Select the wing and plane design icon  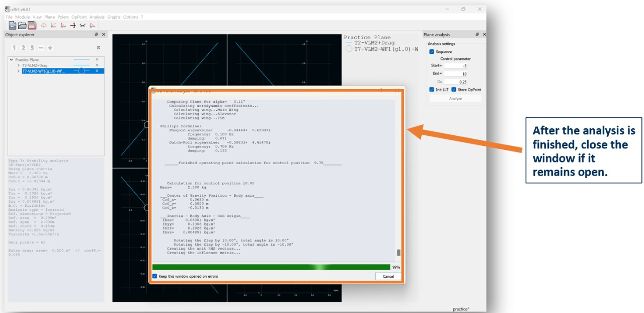point(83,25)
